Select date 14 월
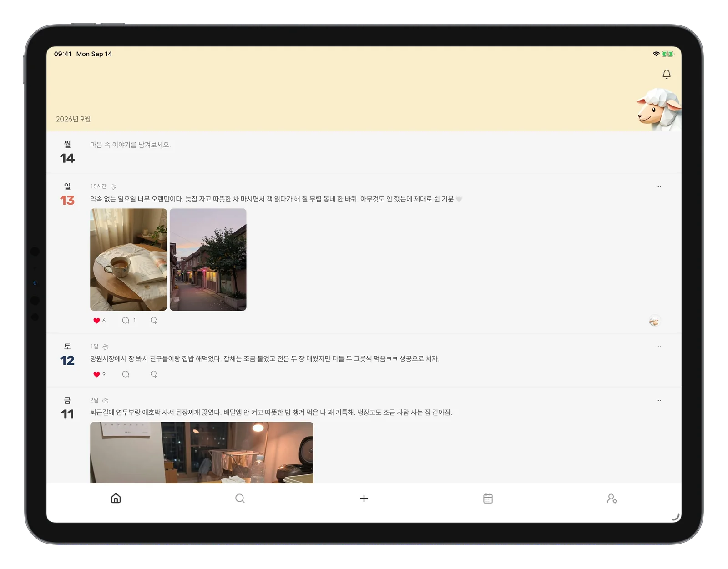Image resolution: width=728 pixels, height=569 pixels. click(x=67, y=152)
